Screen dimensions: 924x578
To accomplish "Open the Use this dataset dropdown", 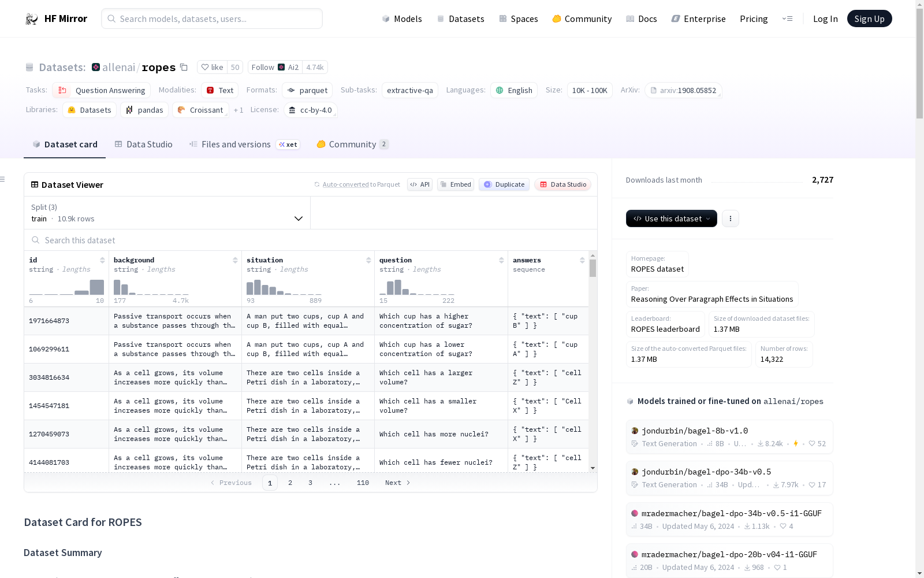I will click(x=671, y=218).
